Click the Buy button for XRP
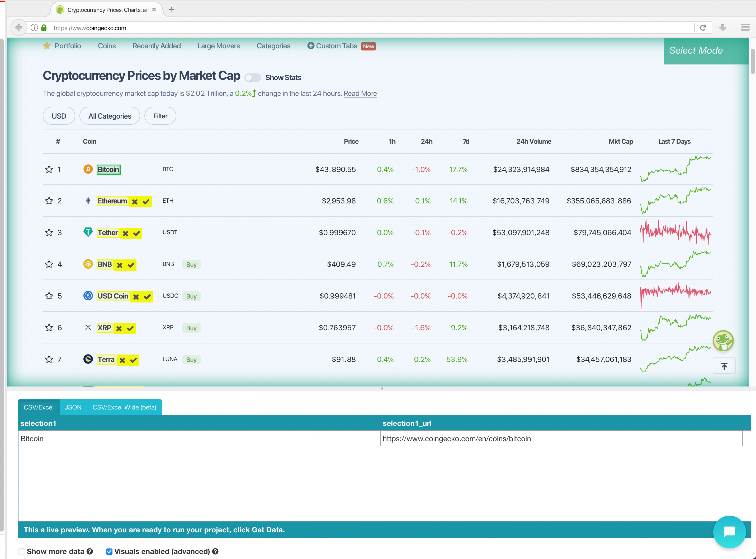 coord(191,328)
